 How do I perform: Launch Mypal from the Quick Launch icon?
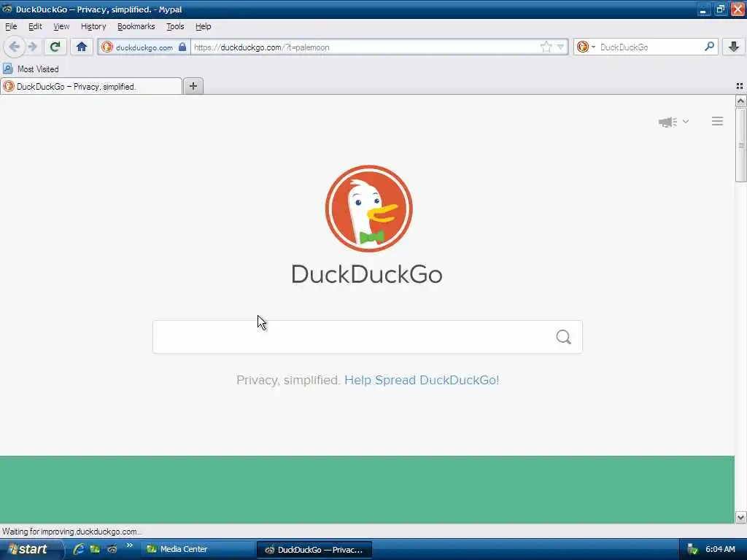pyautogui.click(x=112, y=549)
